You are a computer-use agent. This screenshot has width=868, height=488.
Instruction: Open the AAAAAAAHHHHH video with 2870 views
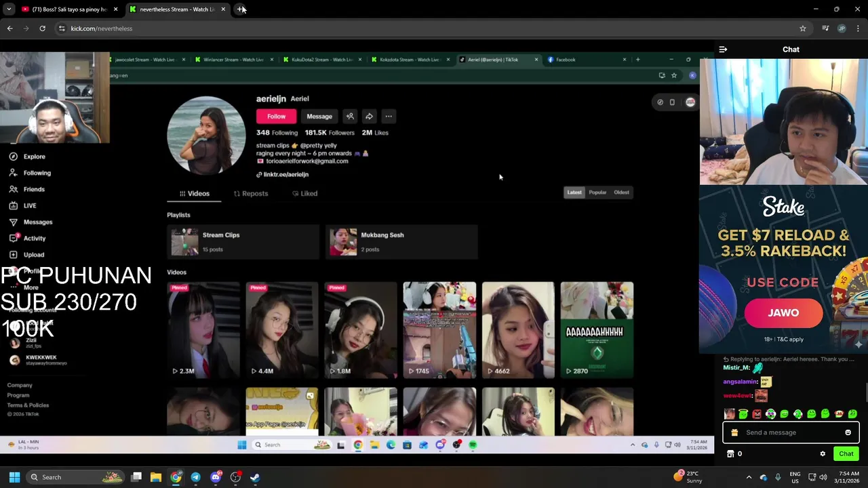coord(597,330)
